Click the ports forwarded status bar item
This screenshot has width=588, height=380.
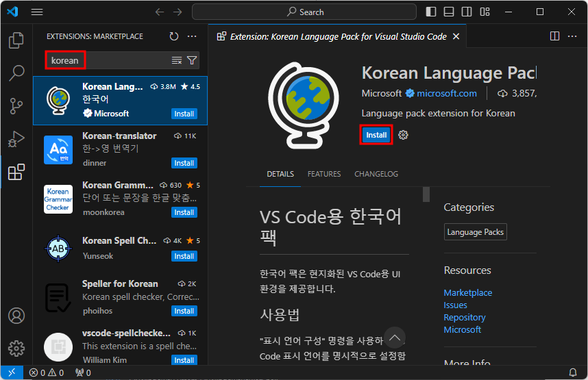pyautogui.click(x=83, y=372)
